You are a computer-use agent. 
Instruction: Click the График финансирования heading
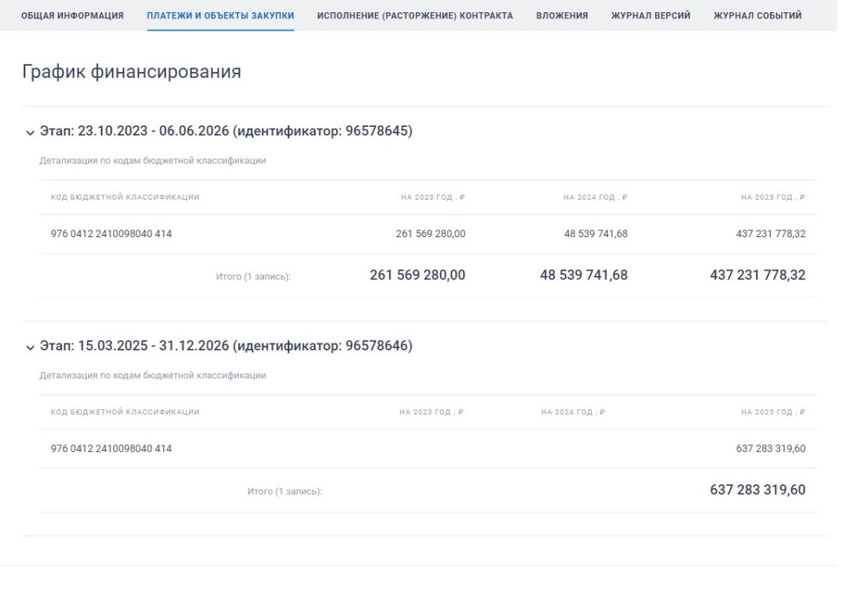132,72
